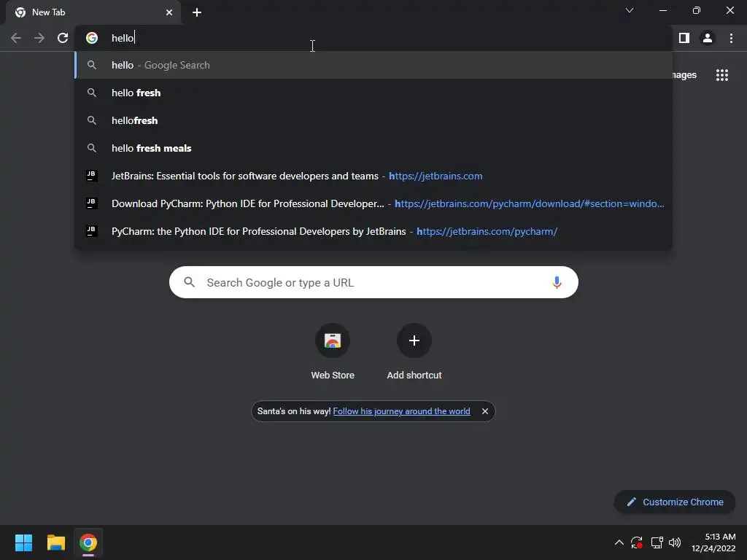The width and height of the screenshot is (747, 560).
Task: Open the network tray icon
Action: [657, 542]
